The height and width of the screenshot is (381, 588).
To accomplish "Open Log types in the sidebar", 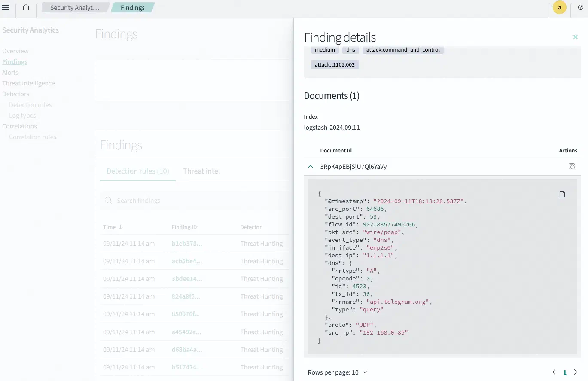I will pyautogui.click(x=23, y=116).
